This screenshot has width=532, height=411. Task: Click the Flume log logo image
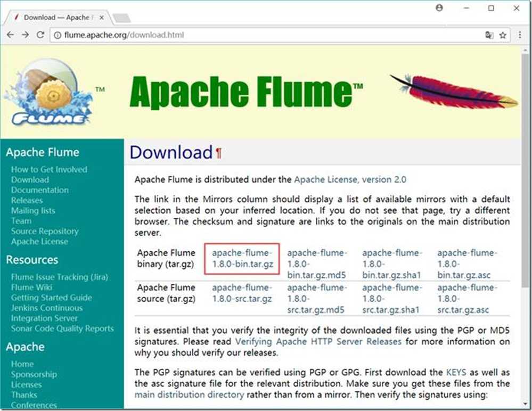(48, 92)
